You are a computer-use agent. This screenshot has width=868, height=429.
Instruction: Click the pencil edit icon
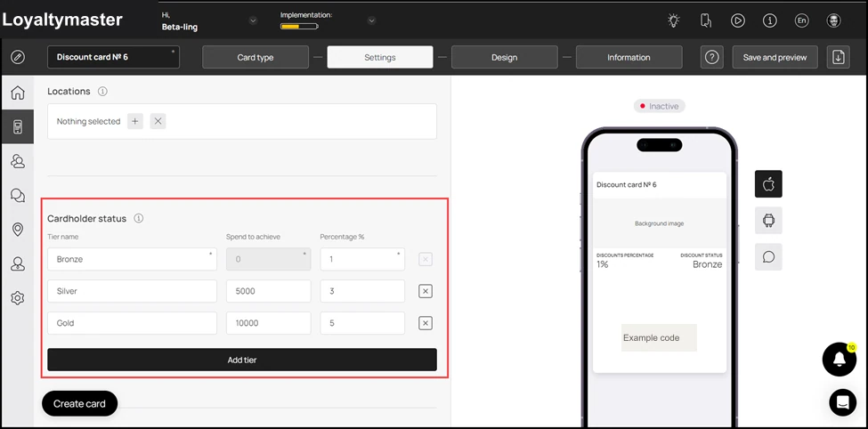(x=18, y=57)
